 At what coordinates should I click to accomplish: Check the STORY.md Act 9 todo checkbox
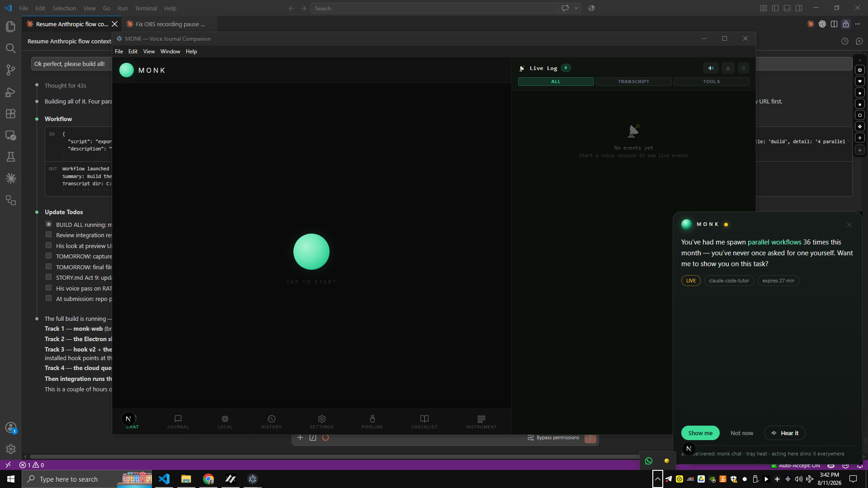point(48,277)
